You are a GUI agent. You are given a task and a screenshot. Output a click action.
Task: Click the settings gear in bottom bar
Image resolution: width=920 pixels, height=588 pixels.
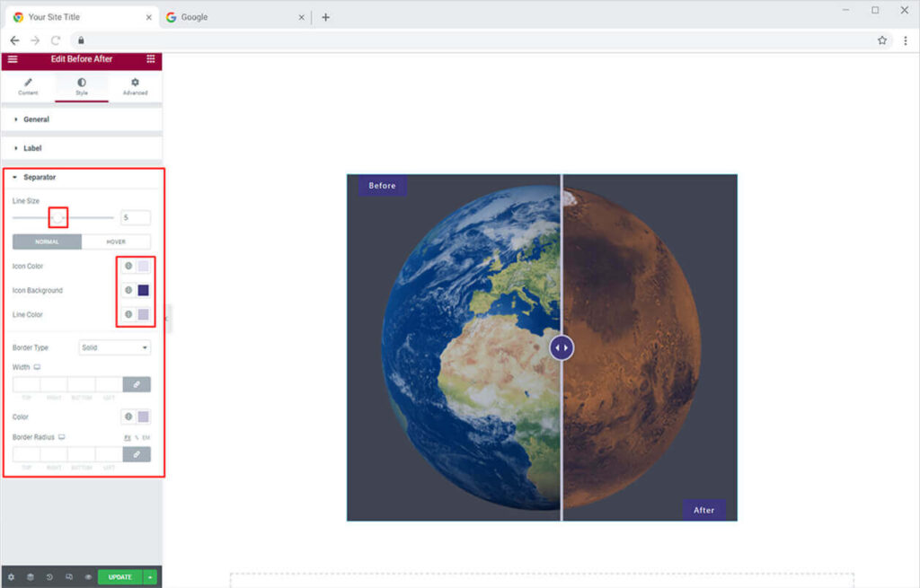[x=11, y=577]
